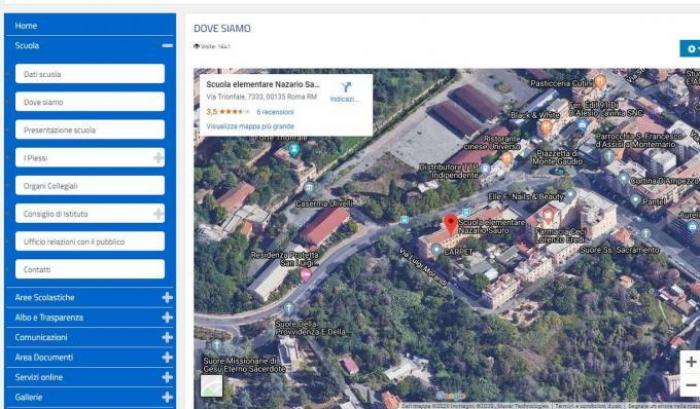Expand the I Plessi submenu

click(x=158, y=158)
